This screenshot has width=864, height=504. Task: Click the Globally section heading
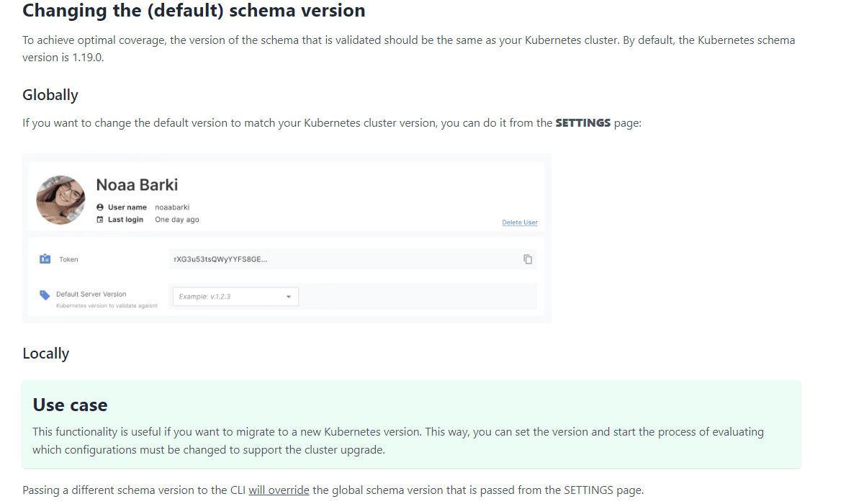[50, 95]
